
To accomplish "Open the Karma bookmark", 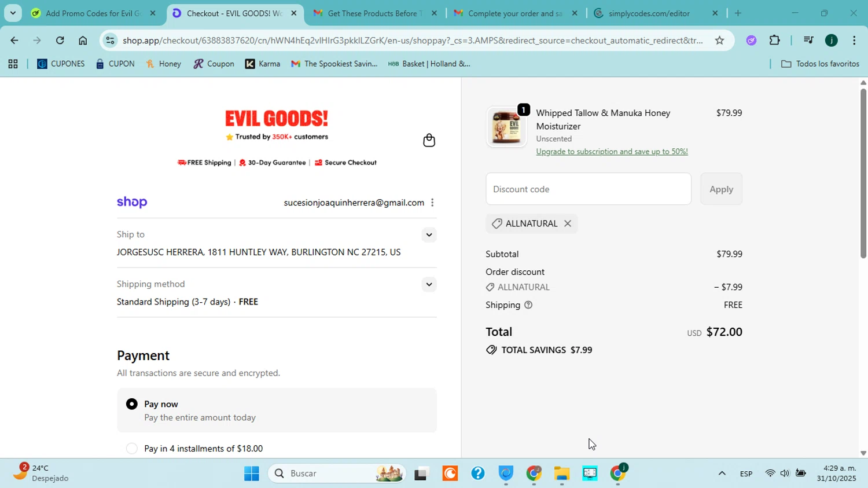I will [263, 64].
